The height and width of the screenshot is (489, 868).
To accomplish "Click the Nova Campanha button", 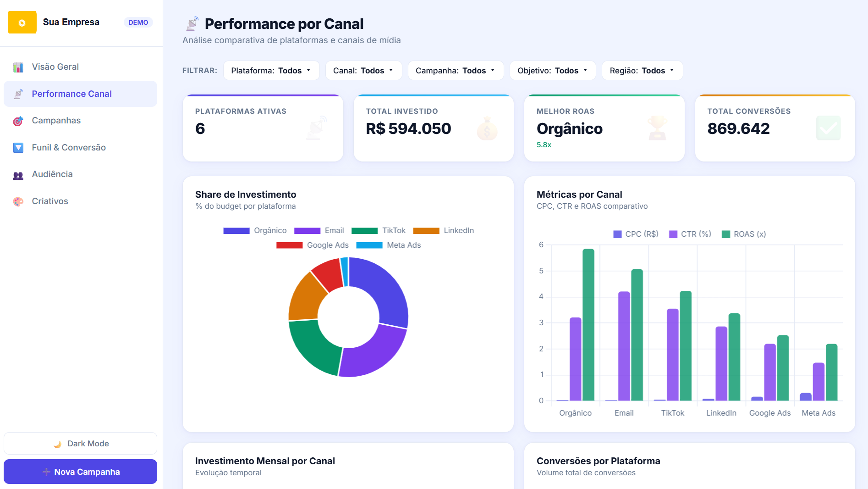I will (81, 472).
